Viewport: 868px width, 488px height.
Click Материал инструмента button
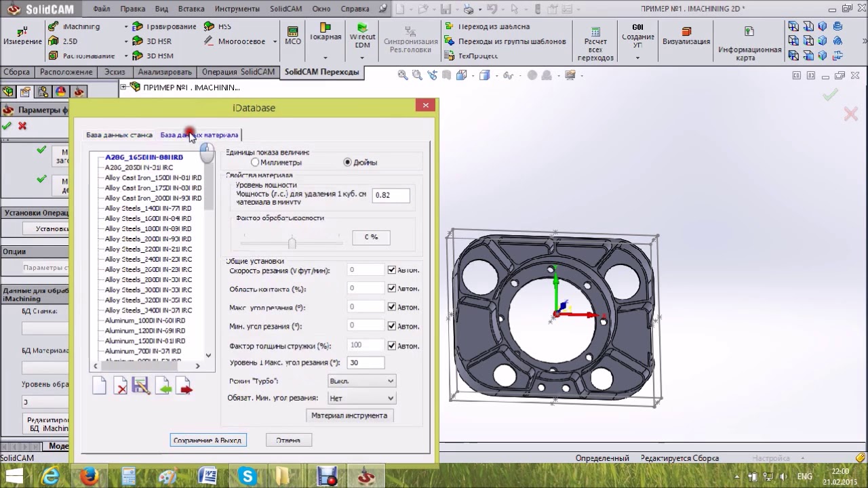click(349, 415)
